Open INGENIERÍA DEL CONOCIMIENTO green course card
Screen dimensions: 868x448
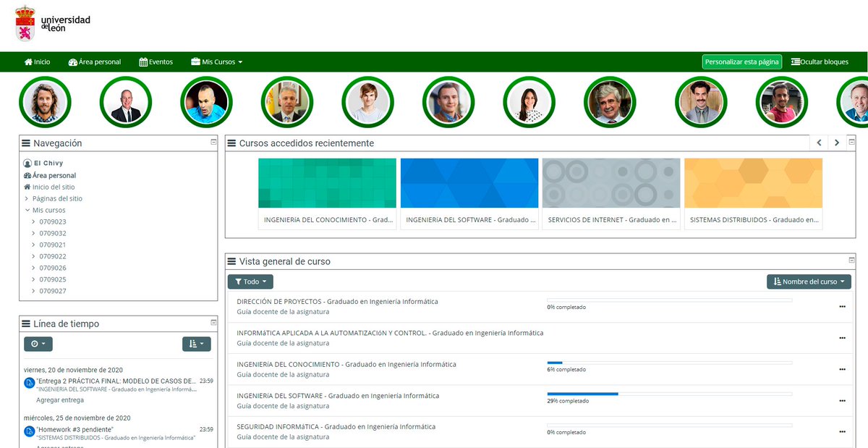pos(328,193)
